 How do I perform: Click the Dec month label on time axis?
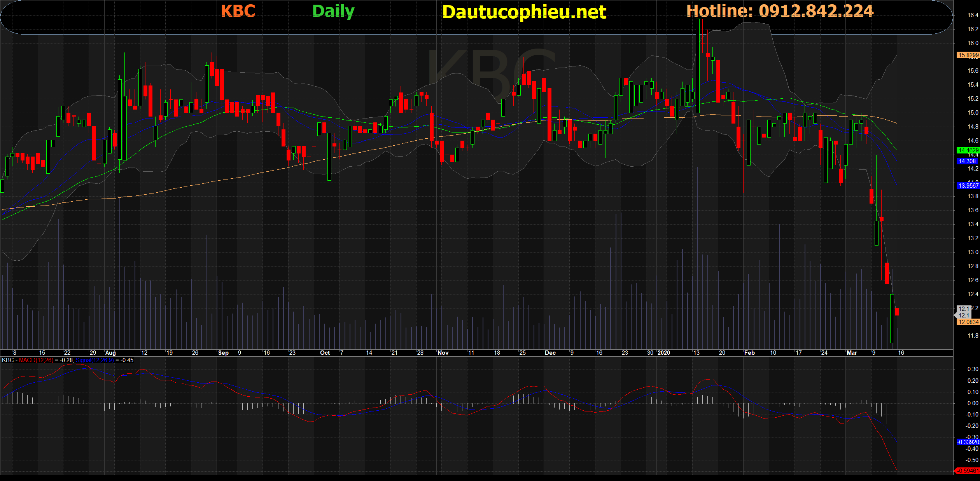coord(550,353)
